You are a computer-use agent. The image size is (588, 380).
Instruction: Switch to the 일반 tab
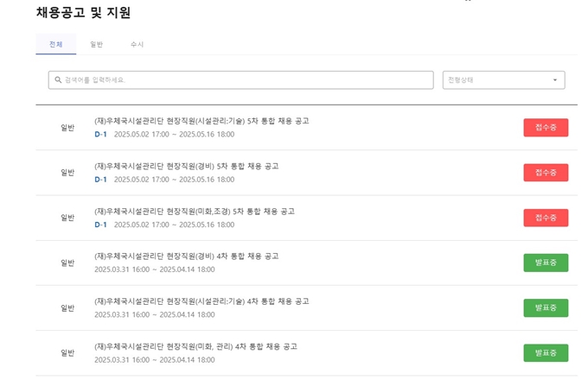click(x=96, y=44)
